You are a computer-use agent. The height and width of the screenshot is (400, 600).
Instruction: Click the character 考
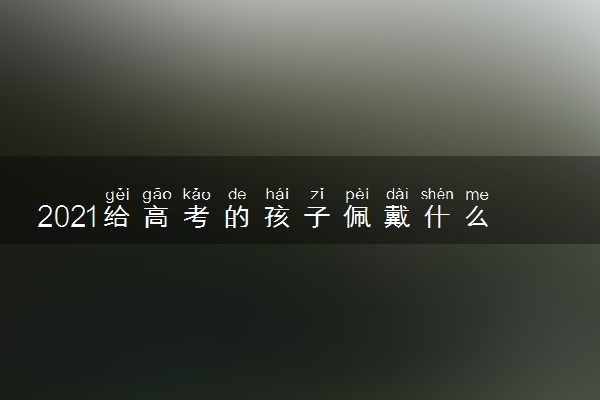(197, 217)
